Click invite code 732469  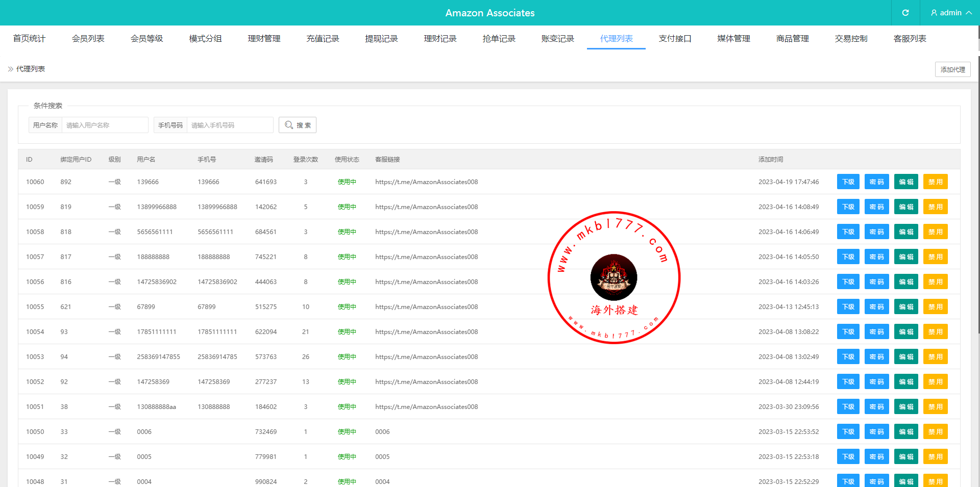266,431
